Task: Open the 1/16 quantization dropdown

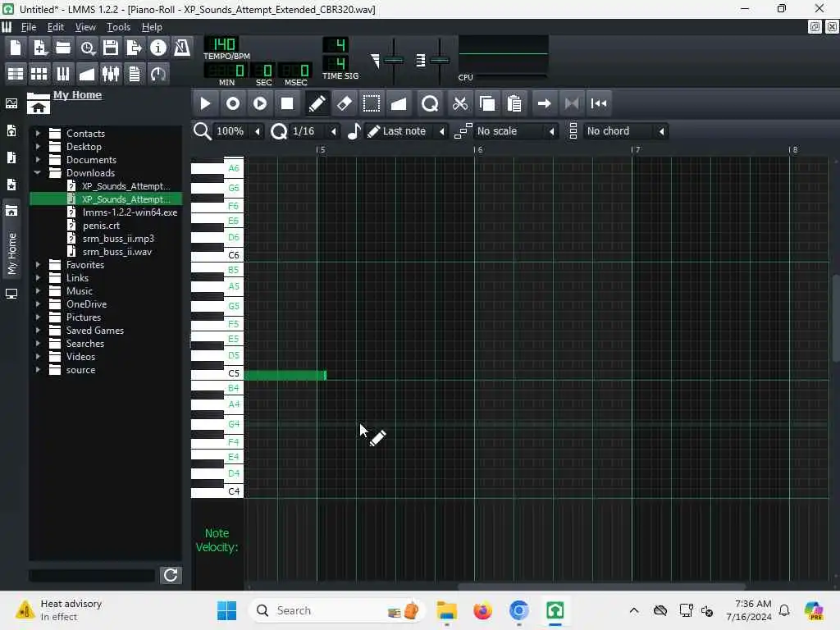Action: tap(314, 131)
